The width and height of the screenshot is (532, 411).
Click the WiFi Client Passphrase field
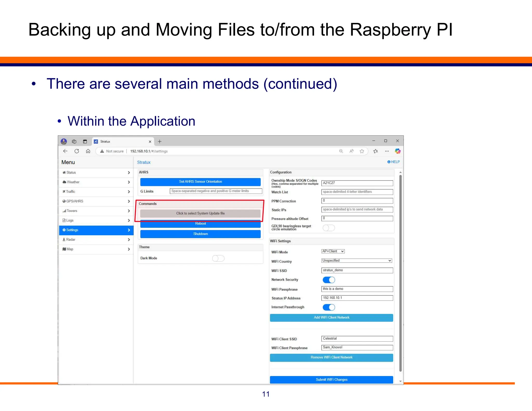[x=357, y=347]
